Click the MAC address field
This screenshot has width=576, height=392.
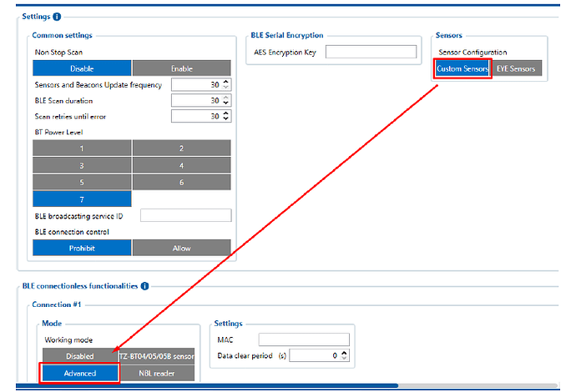[x=304, y=339]
